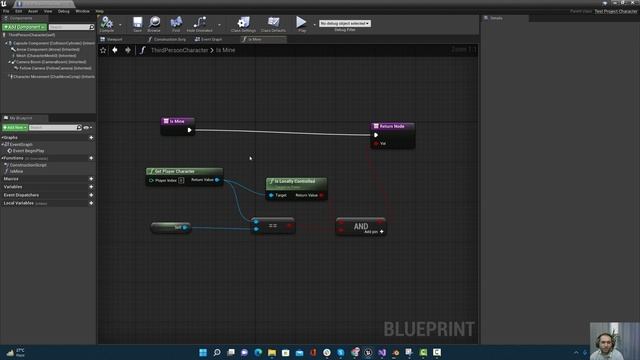
Task: Click ThirdPersonCharacter breadcrumb link
Action: [180, 50]
